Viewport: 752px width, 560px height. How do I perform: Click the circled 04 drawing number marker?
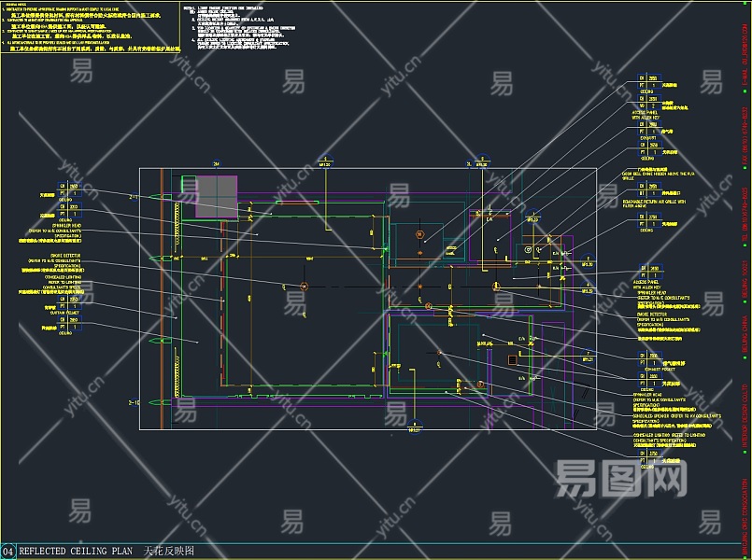(8, 551)
